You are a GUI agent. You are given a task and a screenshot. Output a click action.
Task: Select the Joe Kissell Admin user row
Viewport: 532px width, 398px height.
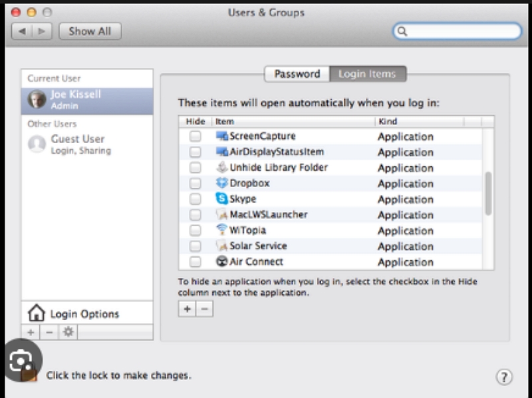point(87,101)
